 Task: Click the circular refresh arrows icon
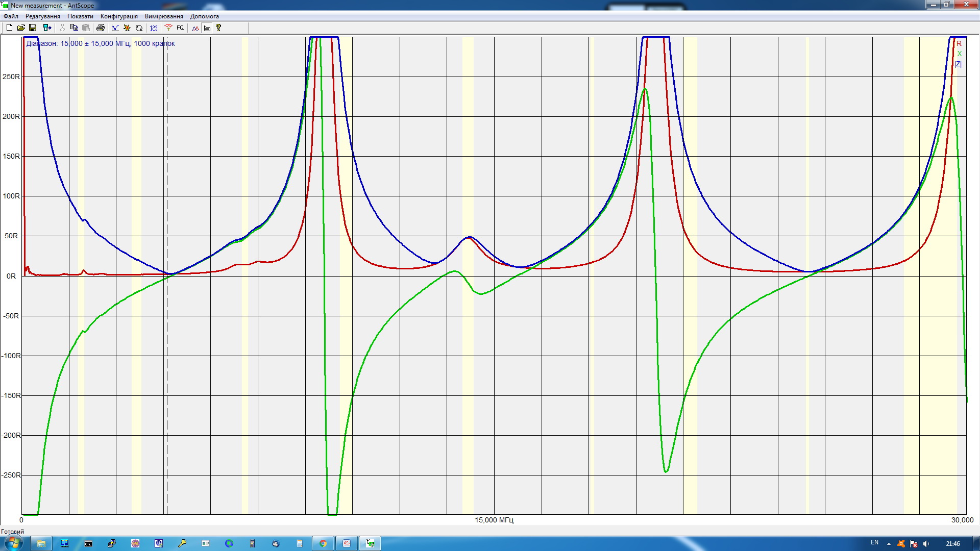point(139,28)
